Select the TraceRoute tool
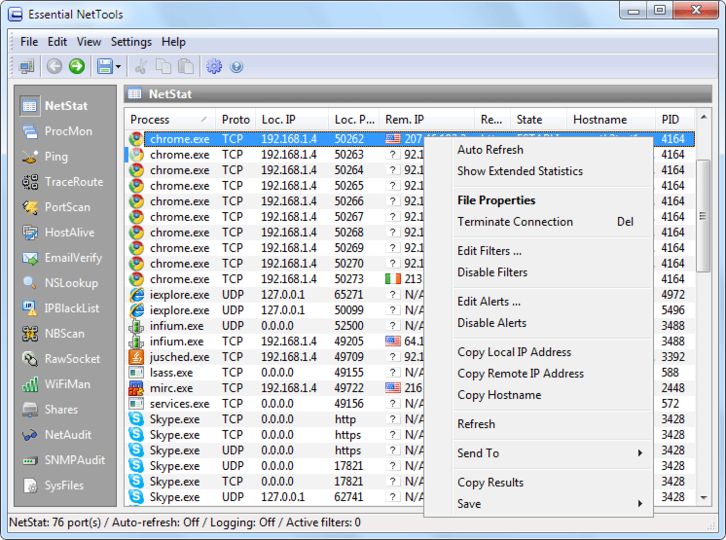Viewport: 726px width, 540px height. [x=63, y=182]
